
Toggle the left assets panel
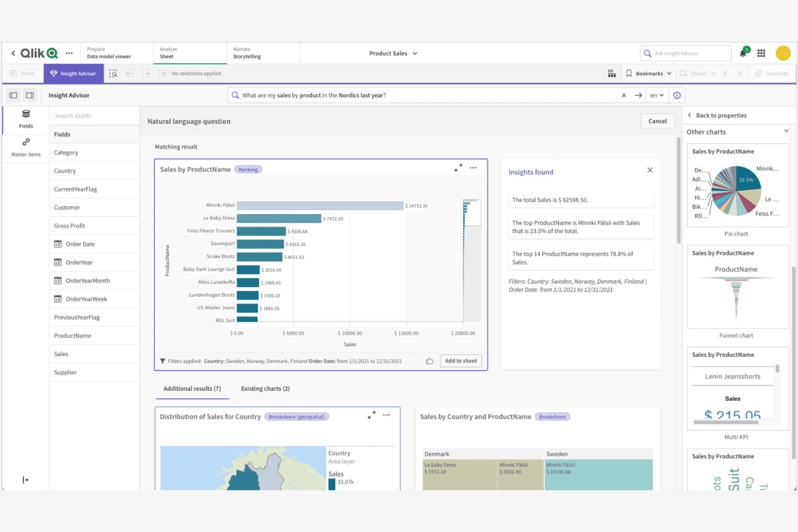pyautogui.click(x=13, y=95)
